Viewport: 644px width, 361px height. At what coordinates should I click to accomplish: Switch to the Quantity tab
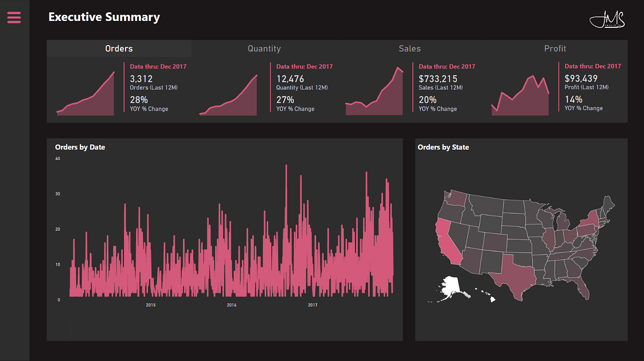264,48
